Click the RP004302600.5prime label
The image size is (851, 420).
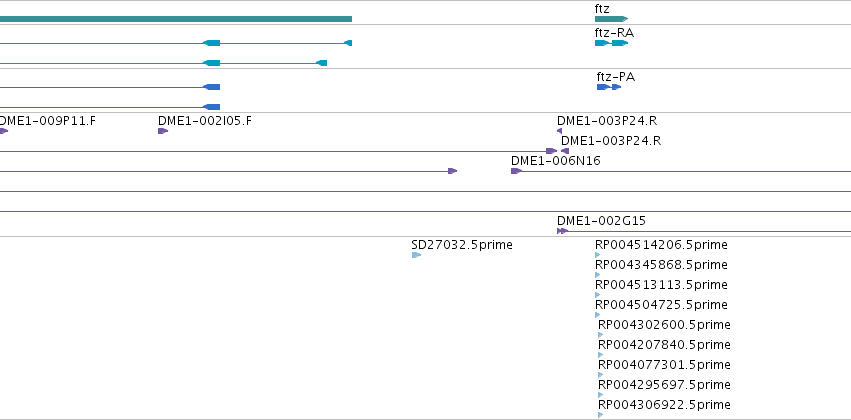pos(664,324)
